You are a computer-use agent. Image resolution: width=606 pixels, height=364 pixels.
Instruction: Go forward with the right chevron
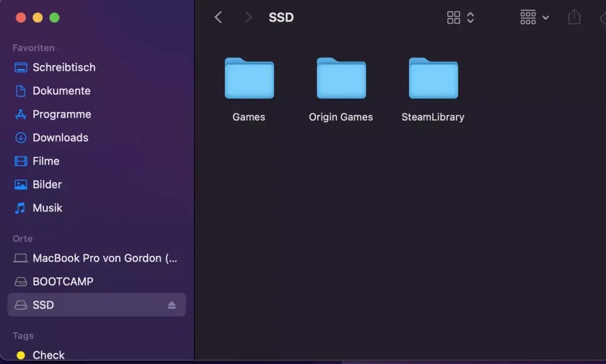point(248,18)
